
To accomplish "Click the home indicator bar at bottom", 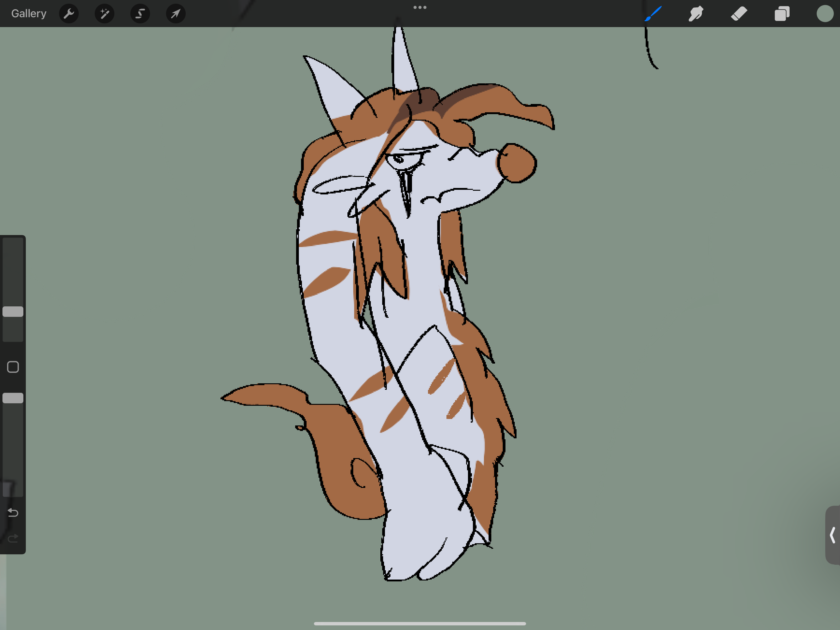I will pyautogui.click(x=420, y=623).
